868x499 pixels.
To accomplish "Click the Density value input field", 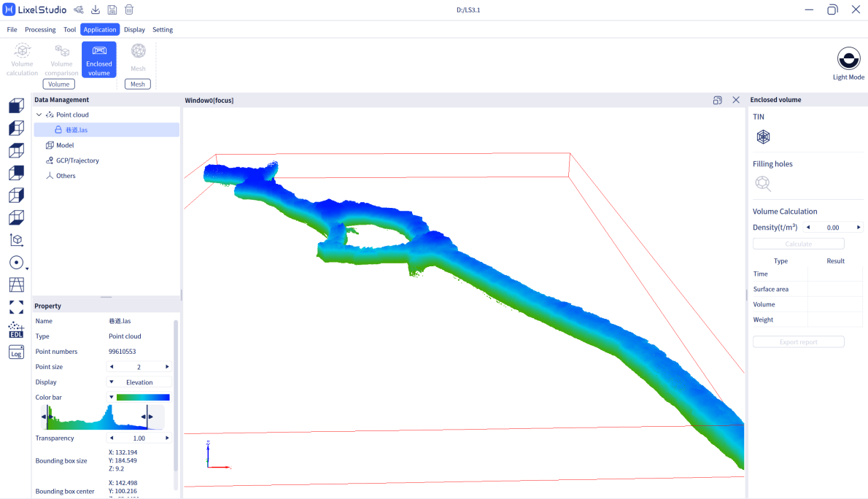I will pyautogui.click(x=833, y=228).
